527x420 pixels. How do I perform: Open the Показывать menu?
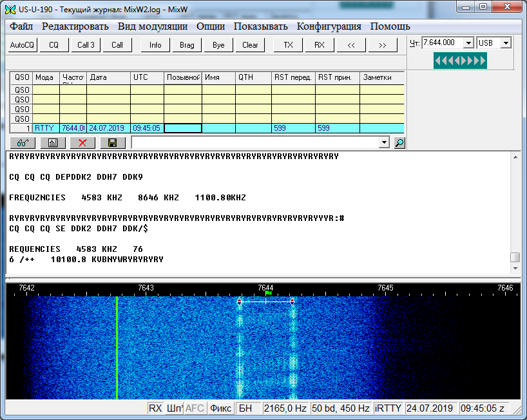point(261,26)
